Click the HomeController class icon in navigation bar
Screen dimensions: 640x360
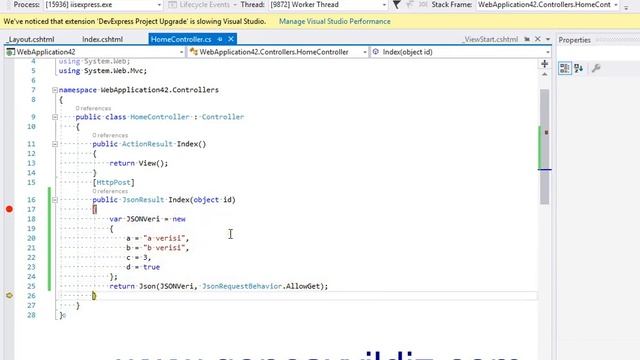coord(193,52)
